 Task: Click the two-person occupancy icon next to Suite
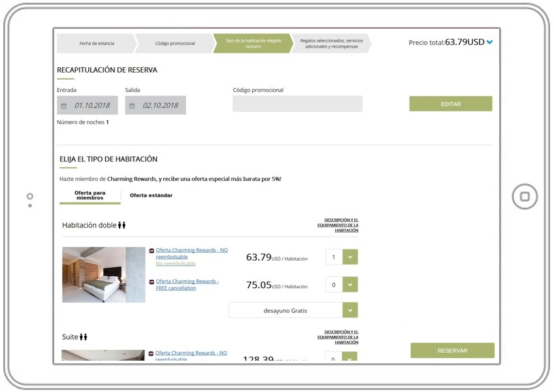[x=84, y=337]
